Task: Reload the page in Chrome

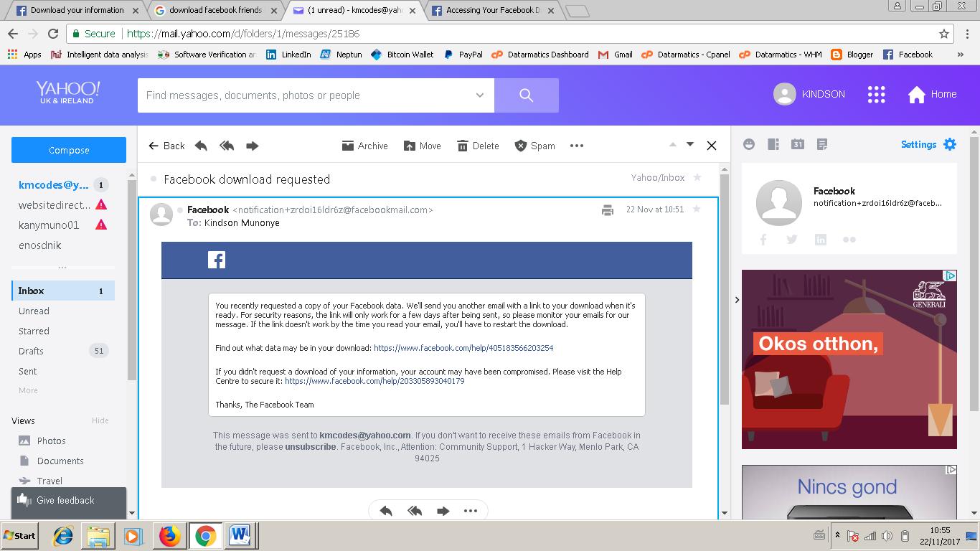Action: [x=53, y=34]
